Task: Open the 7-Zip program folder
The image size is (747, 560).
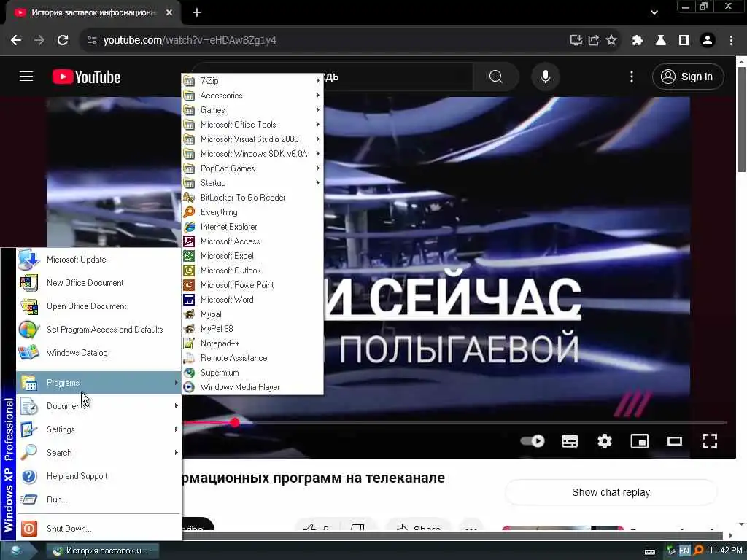Action: (252, 81)
